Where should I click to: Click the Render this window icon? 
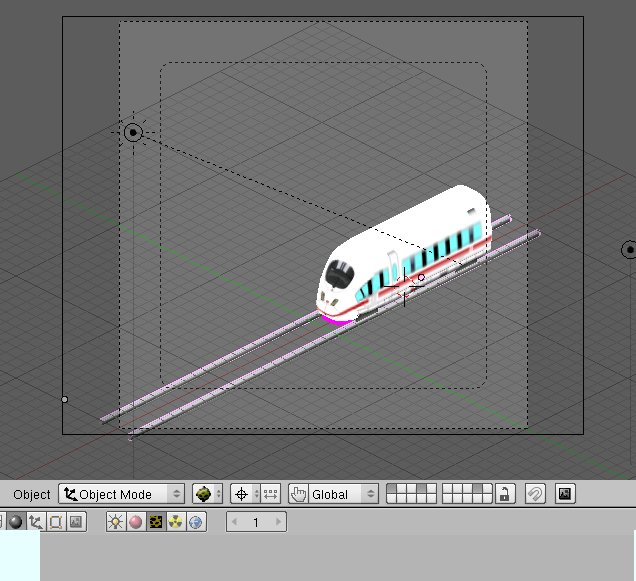pos(565,494)
